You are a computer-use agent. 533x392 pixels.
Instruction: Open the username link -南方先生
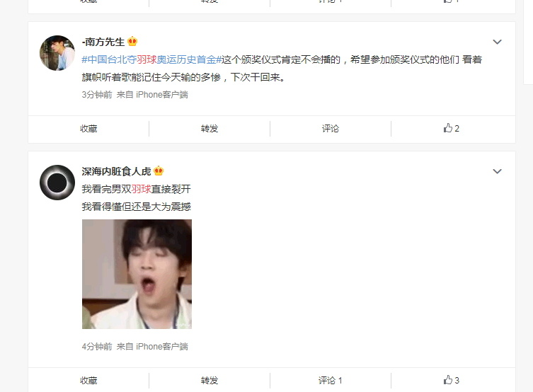pyautogui.click(x=103, y=42)
